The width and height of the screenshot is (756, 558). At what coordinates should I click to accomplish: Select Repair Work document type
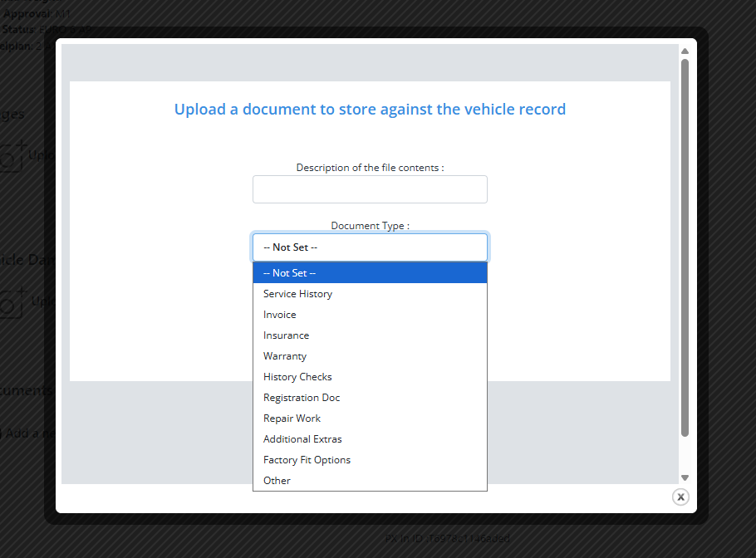[x=292, y=418]
